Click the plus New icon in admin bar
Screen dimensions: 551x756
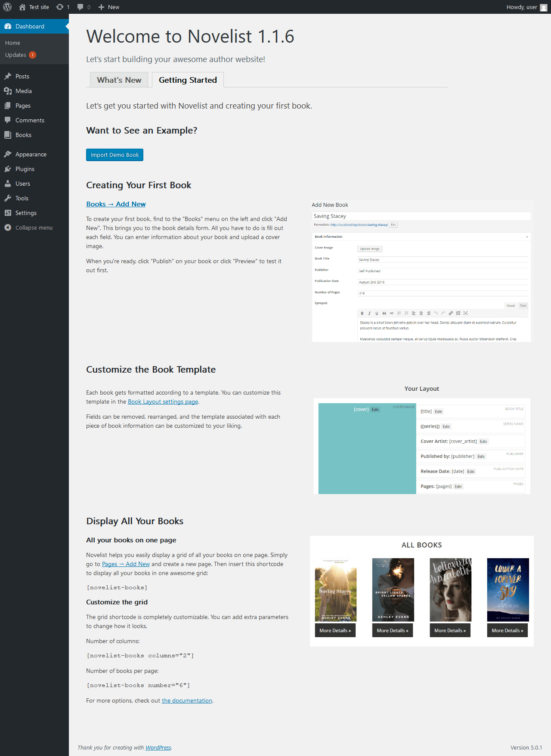point(102,7)
